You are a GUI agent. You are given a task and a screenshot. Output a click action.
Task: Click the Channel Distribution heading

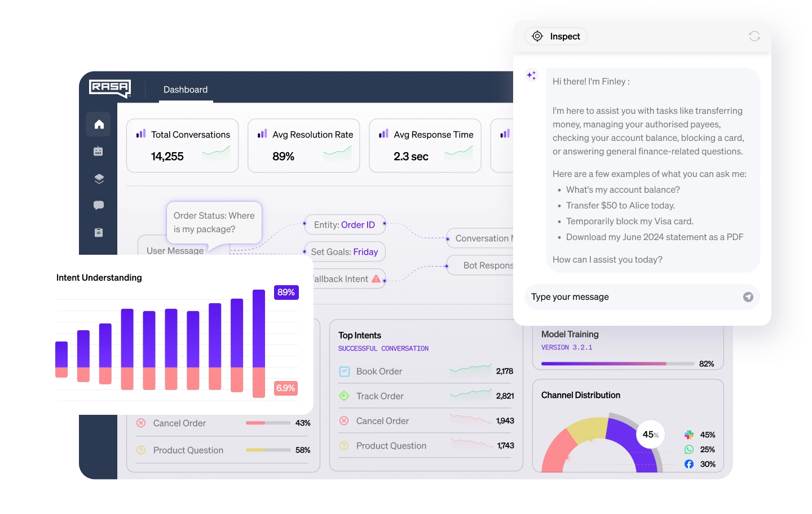pos(581,395)
